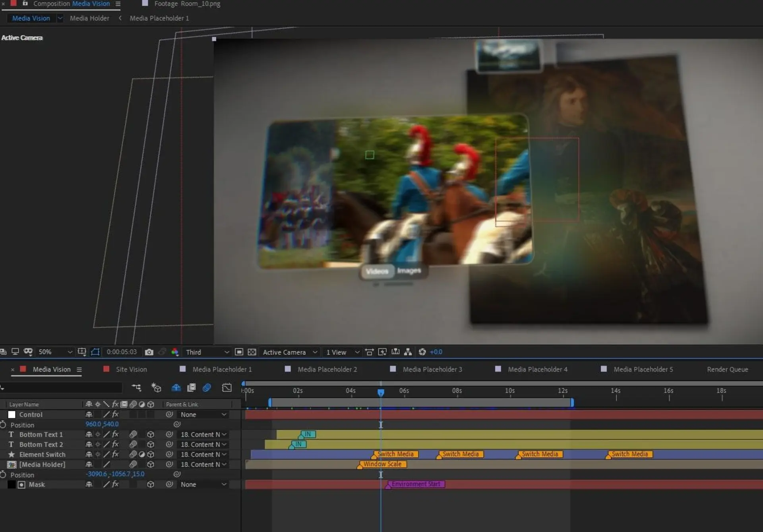Select the graph/curve editor icon in timeline
Screen dimensions: 763x532
coord(227,388)
